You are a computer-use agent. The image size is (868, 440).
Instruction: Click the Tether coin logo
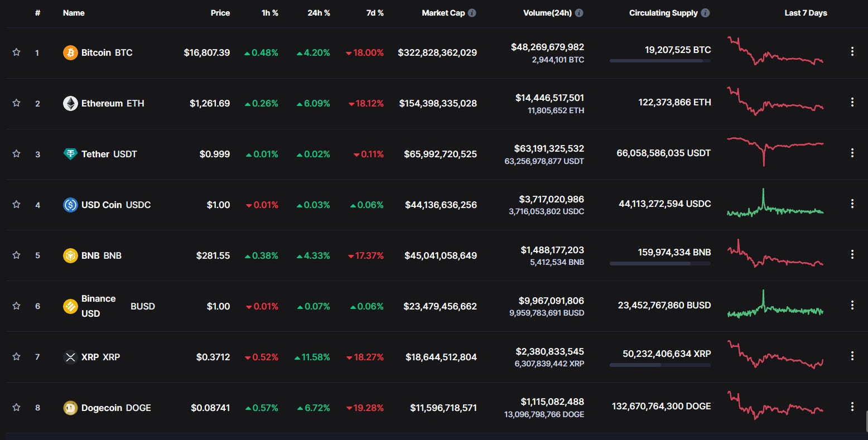[70, 154]
